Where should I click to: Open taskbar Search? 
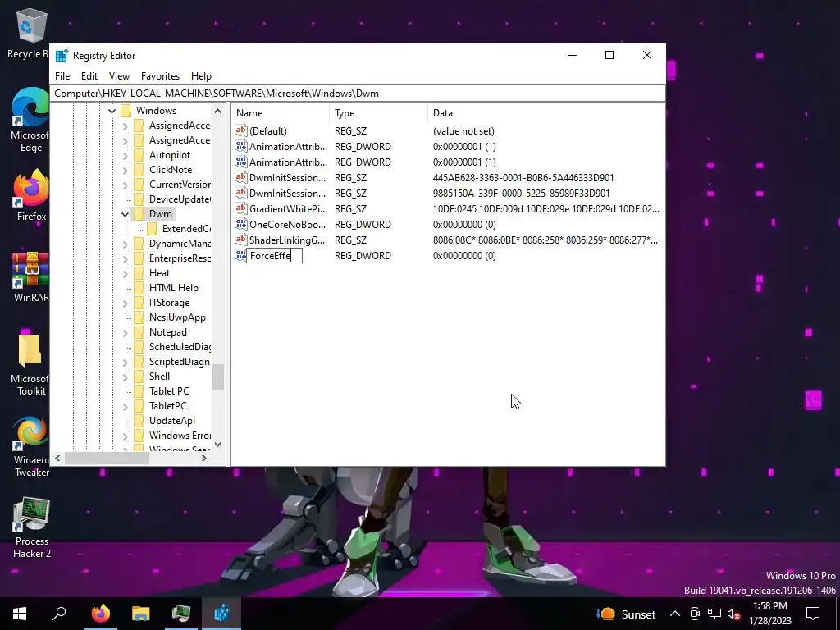click(59, 614)
